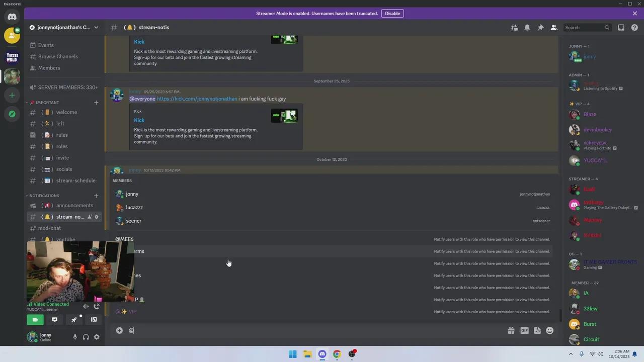Deafen with the headphones icon

(x=86, y=337)
